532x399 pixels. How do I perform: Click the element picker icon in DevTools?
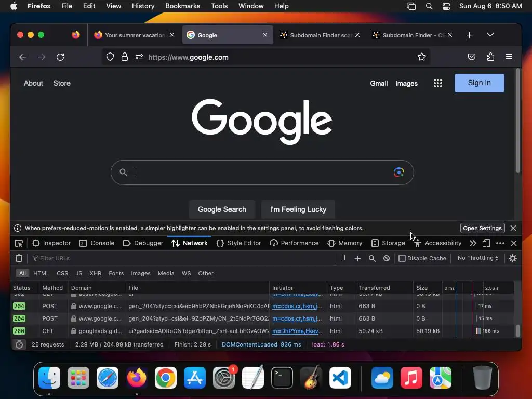point(19,243)
